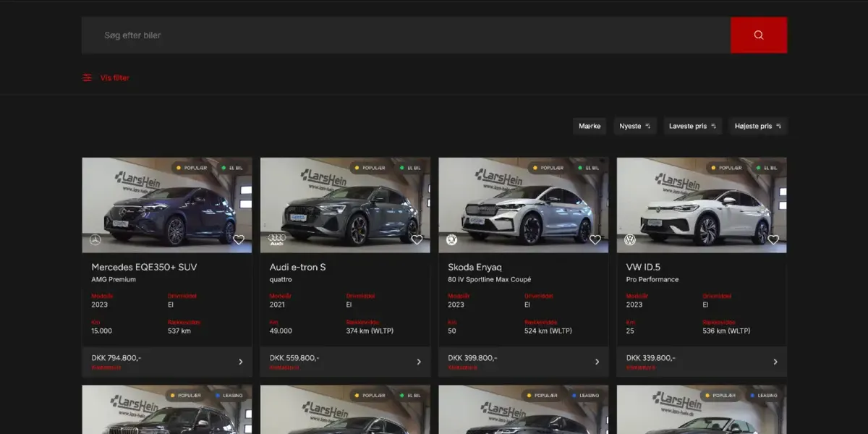Favorite the Mercedes EQE350+ SUV with heart
Viewport: 868px width, 434px height.
(239, 239)
